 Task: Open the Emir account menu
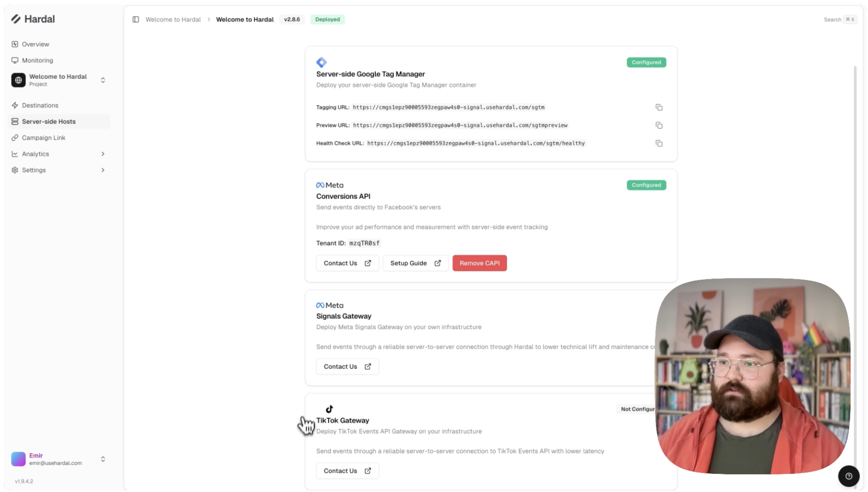59,459
